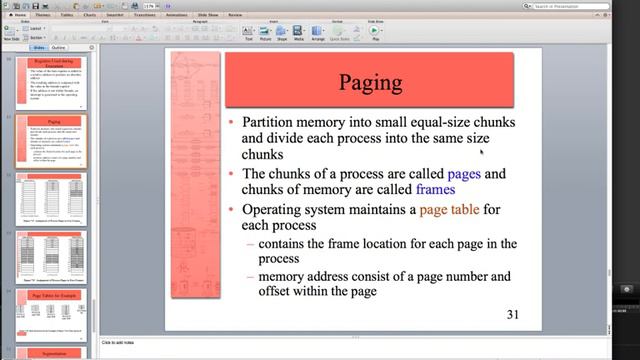Switch to the Slide Show ribbon tab

coord(208,15)
